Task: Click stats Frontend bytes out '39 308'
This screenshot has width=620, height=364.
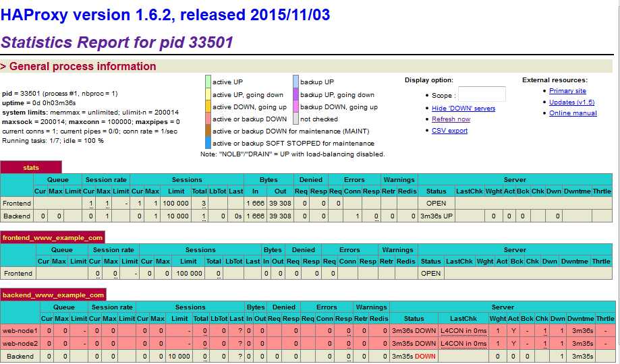Action: 281,203
